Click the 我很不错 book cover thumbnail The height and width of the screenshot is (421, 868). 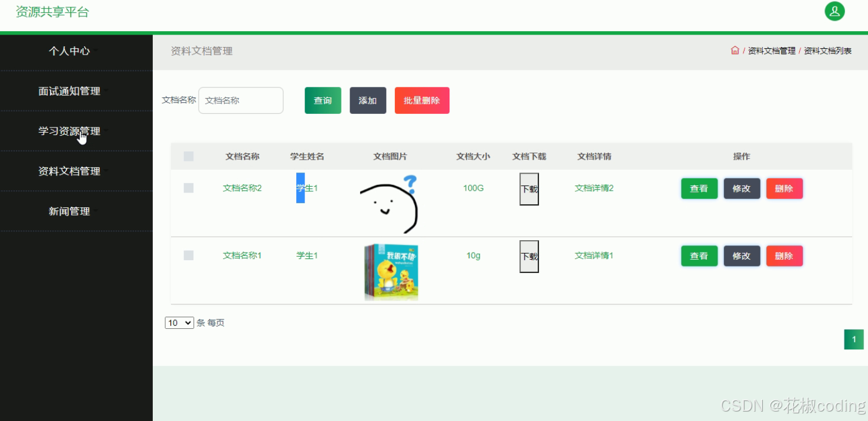[390, 272]
